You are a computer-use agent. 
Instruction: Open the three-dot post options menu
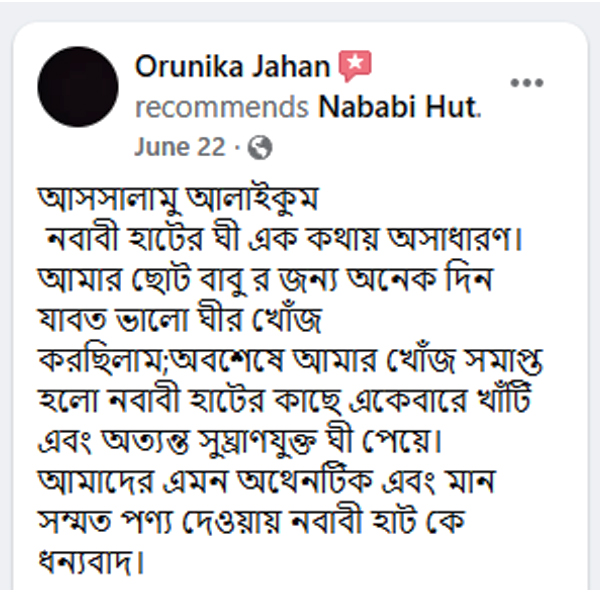(x=527, y=84)
